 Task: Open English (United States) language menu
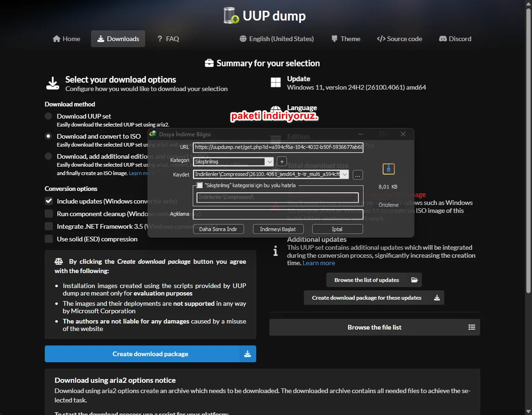tap(277, 39)
